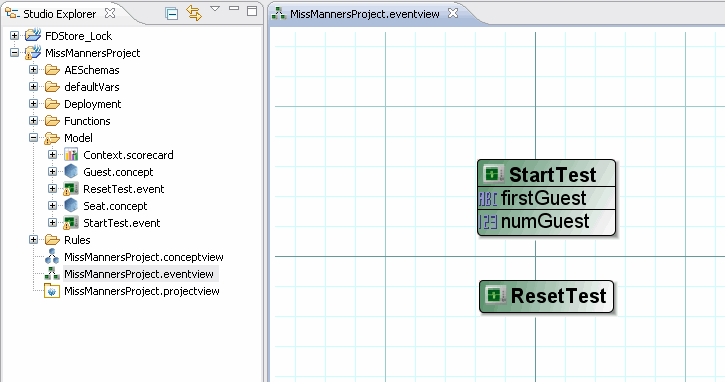The image size is (725, 382).
Task: Select the firstGuest property row
Action: [547, 198]
